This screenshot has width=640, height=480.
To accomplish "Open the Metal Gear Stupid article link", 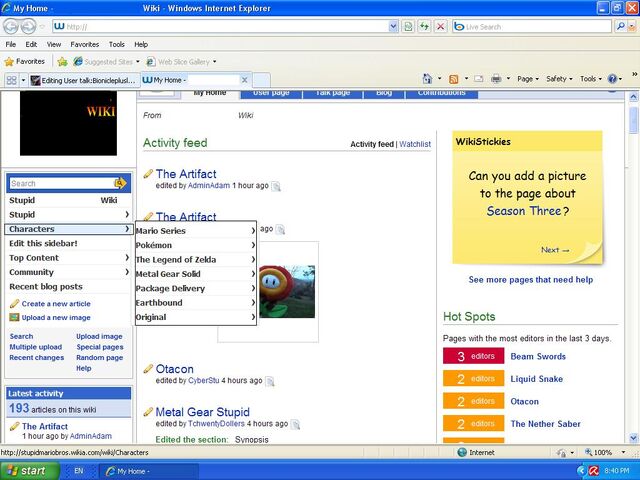I will [x=202, y=412].
